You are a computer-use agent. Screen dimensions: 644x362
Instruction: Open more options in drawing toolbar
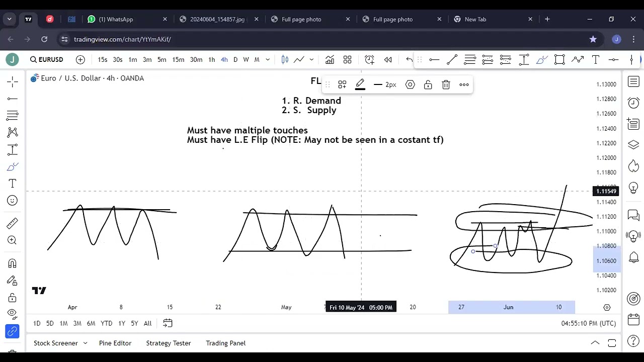click(x=464, y=84)
